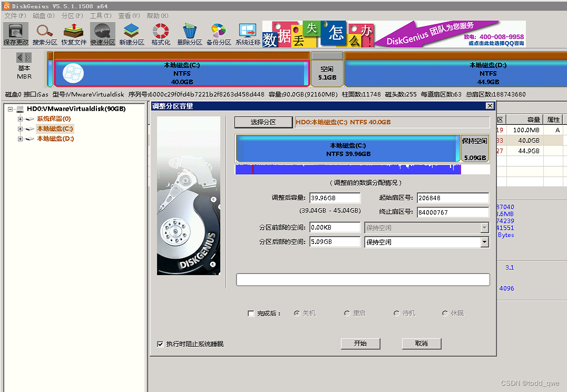Go to next disk with right arrow

pyautogui.click(x=28, y=57)
